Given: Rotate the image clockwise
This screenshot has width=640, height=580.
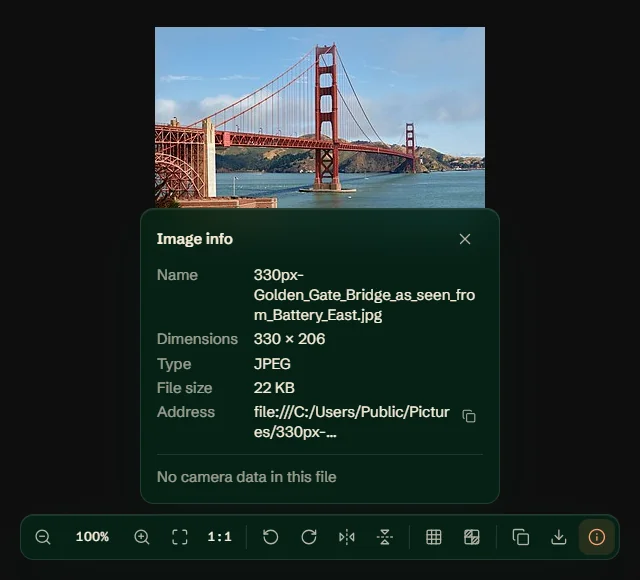Looking at the screenshot, I should point(309,537).
